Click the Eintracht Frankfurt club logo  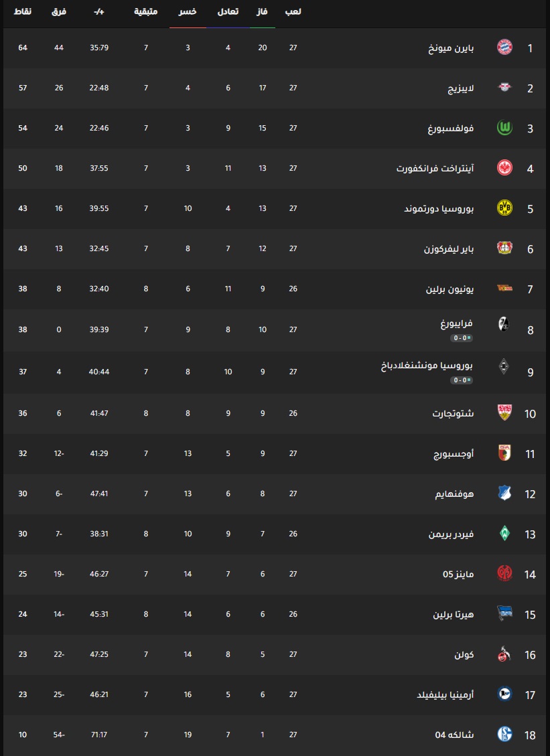(504, 168)
